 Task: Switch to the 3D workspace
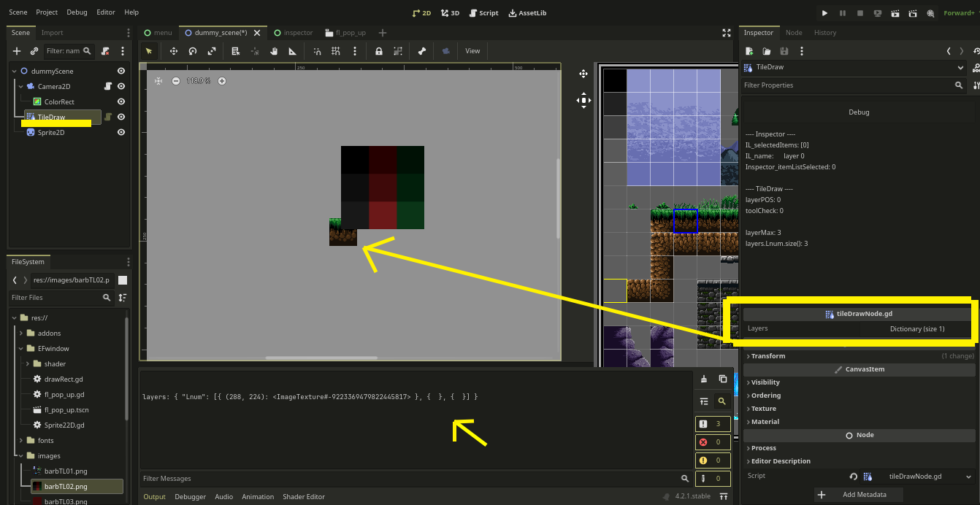click(x=450, y=13)
